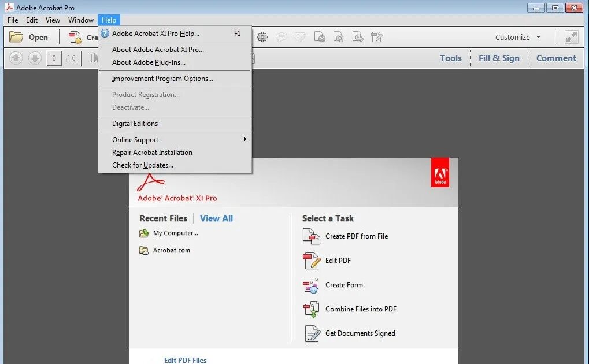This screenshot has height=364, width=589.
Task: Click the extract pages icon with arrow
Action: 358,37
